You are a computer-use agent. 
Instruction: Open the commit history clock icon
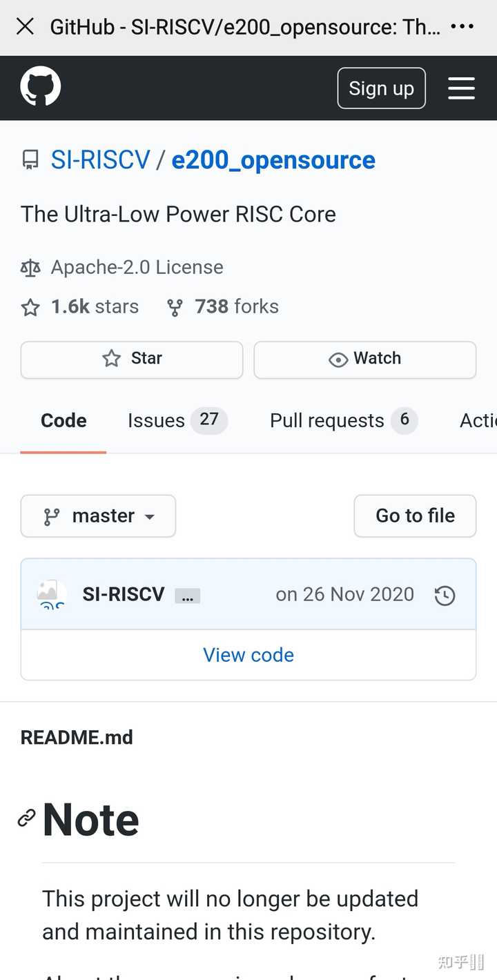445,594
